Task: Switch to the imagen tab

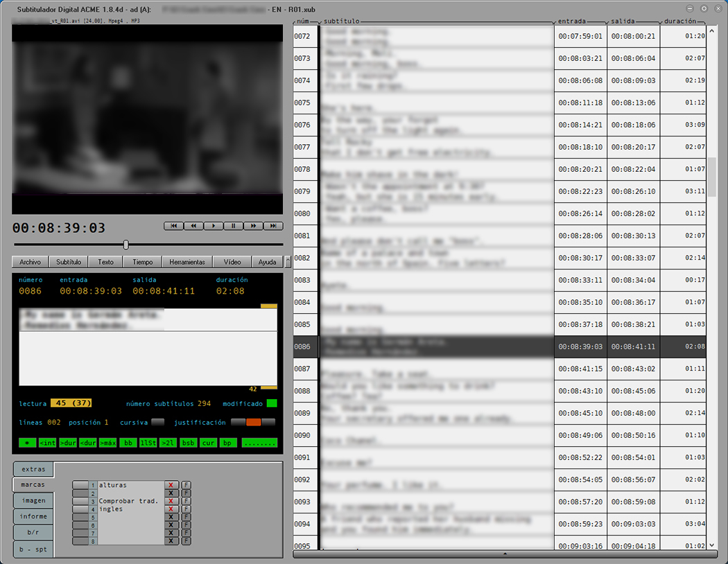Action: tap(33, 500)
